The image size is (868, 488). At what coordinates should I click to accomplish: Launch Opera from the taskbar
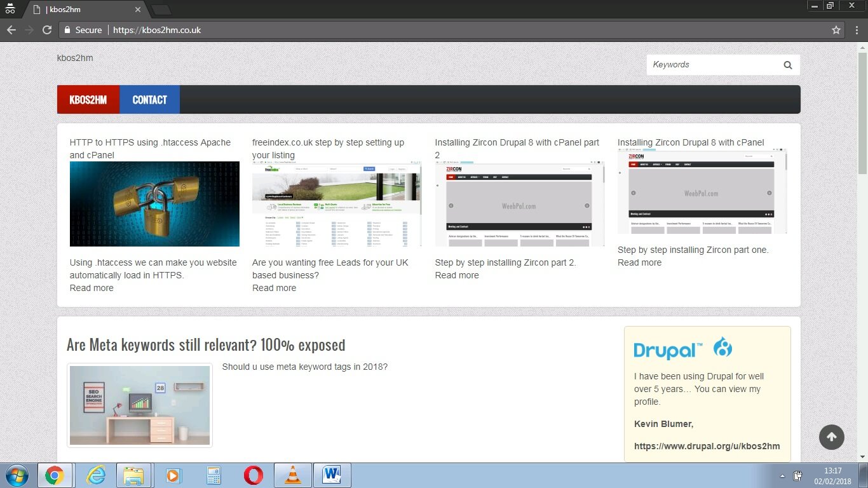(253, 475)
